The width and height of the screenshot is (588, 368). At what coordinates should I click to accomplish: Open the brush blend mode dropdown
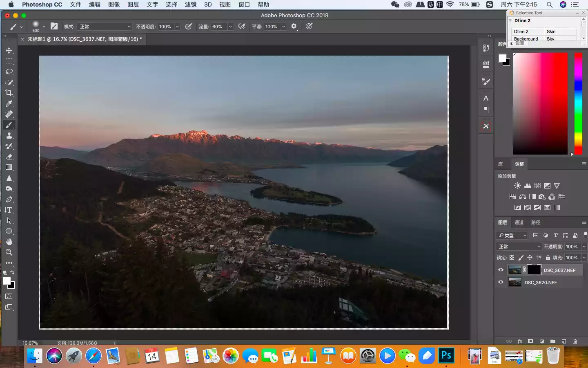click(105, 27)
